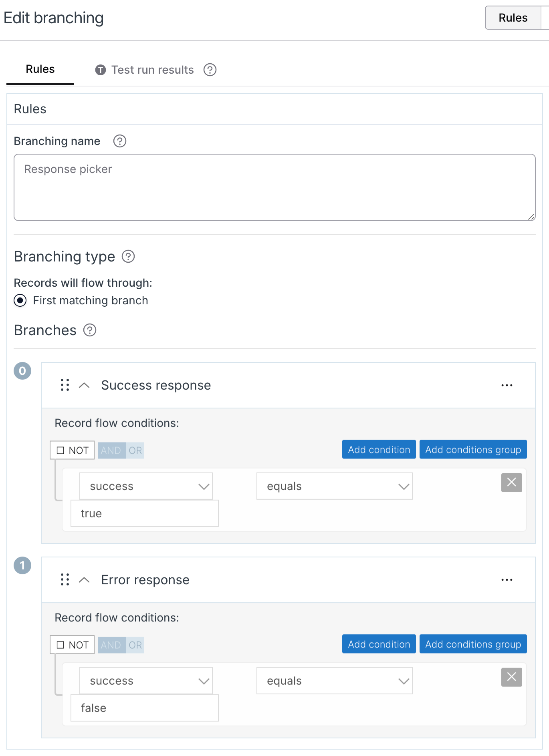
Task: Select the Rules tab
Action: (40, 69)
